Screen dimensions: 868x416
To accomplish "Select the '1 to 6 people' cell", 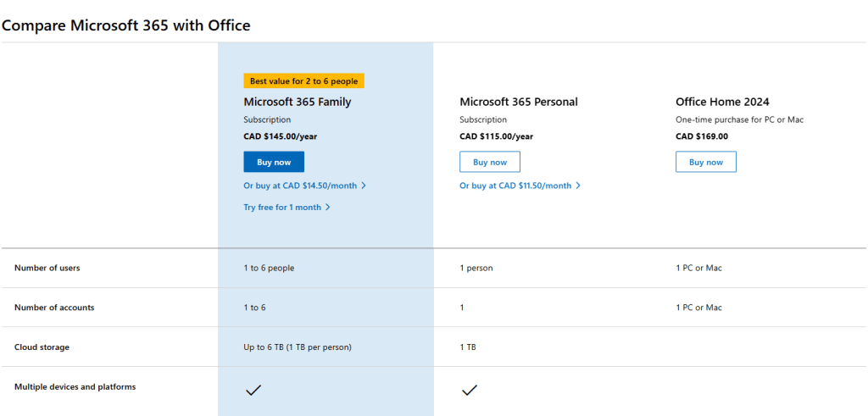I will pyautogui.click(x=269, y=268).
